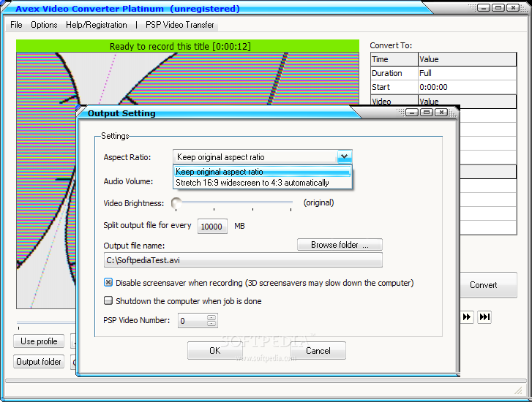The height and width of the screenshot is (402, 532).
Task: Select 'Keep original aspect ratio' option
Action: tap(263, 172)
